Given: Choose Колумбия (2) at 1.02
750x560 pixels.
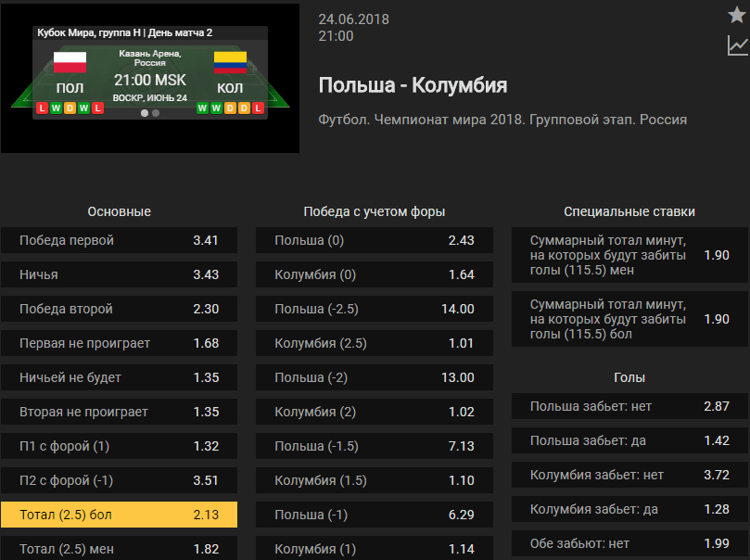Looking at the screenshot, I should (x=375, y=412).
